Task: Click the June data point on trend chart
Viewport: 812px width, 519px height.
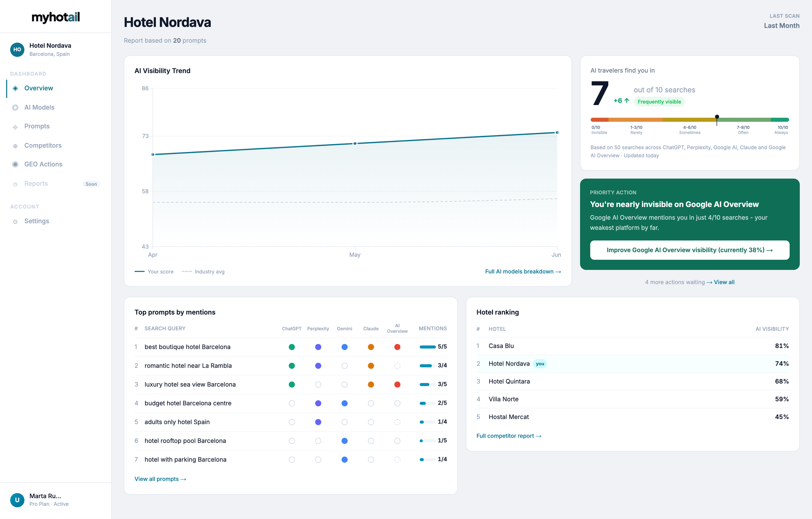Action: click(x=557, y=133)
